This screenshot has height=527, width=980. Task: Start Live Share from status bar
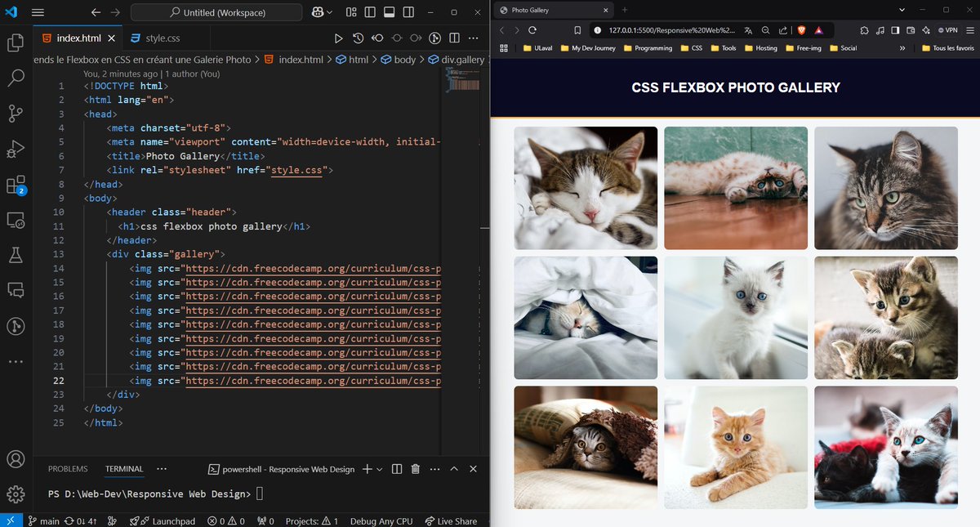coord(451,520)
